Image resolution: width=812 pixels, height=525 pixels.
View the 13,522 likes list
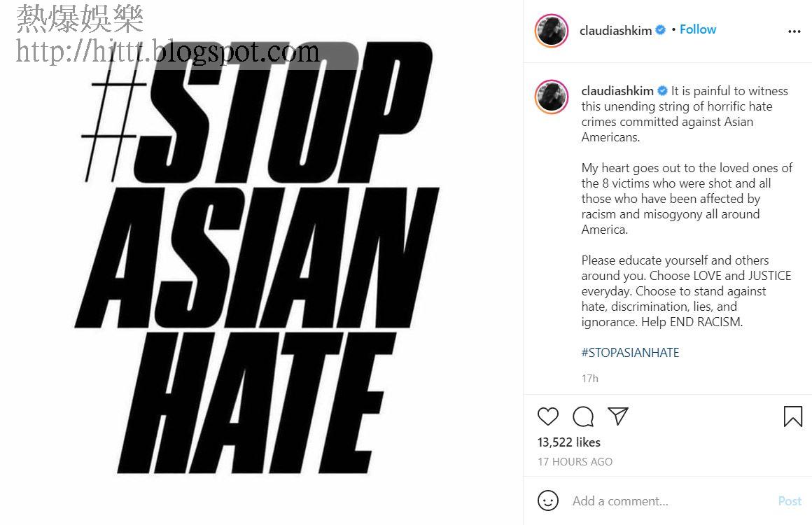[568, 442]
